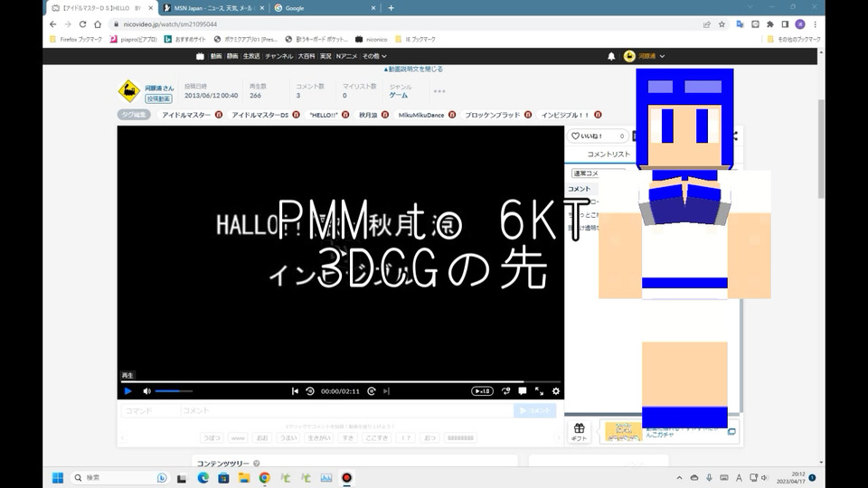The height and width of the screenshot is (488, 868).
Task: Select the MikuMikuDance tag
Action: (x=421, y=115)
